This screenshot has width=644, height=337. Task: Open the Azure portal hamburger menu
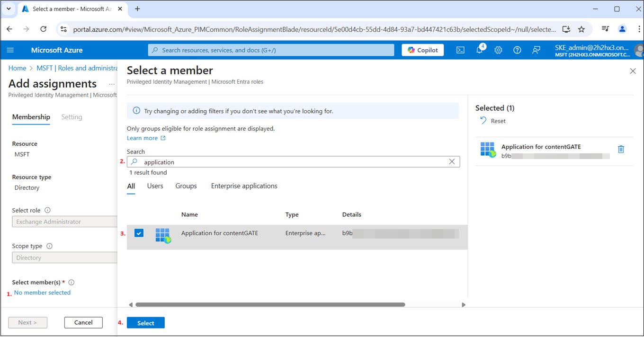pos(10,50)
